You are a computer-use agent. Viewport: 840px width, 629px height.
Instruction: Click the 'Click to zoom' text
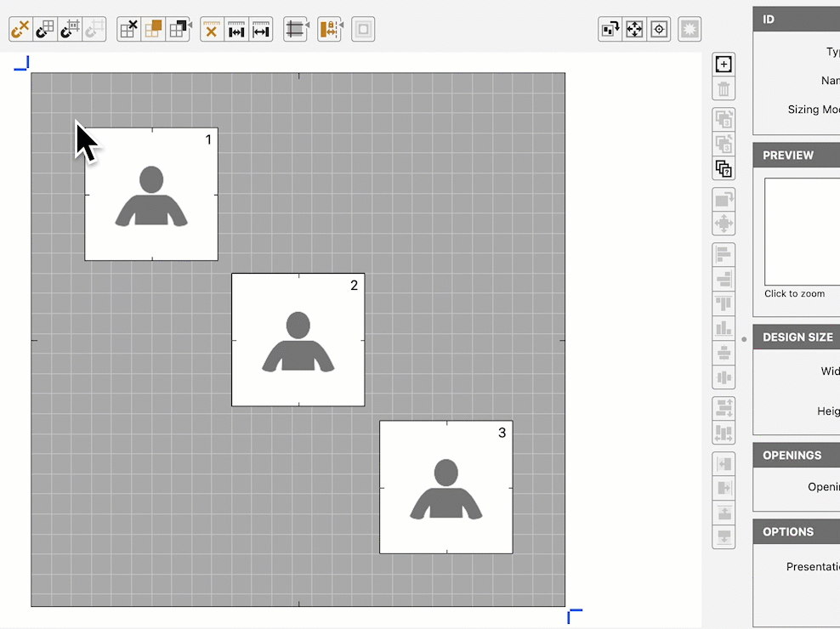pyautogui.click(x=794, y=294)
